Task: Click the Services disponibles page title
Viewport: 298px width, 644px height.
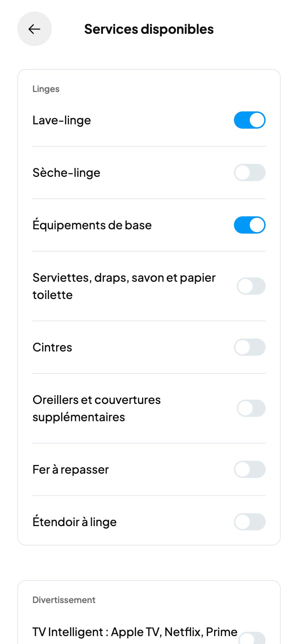Action: 149,29
